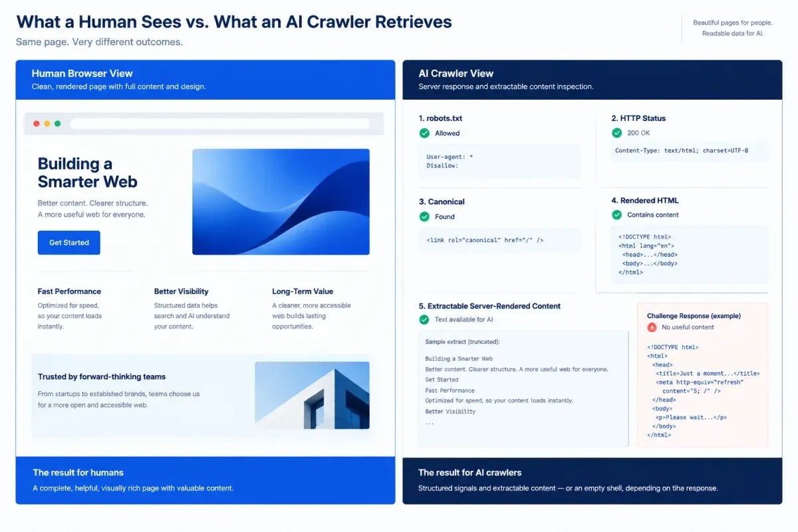Screen dimensions: 798x532
Task: Click the green check next to 200 OK
Action: coord(616,133)
